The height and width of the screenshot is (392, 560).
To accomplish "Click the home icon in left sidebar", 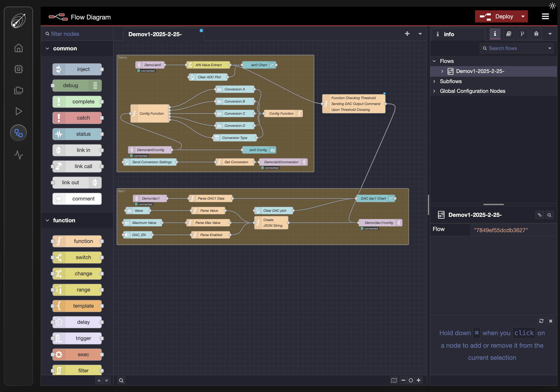I will point(19,48).
